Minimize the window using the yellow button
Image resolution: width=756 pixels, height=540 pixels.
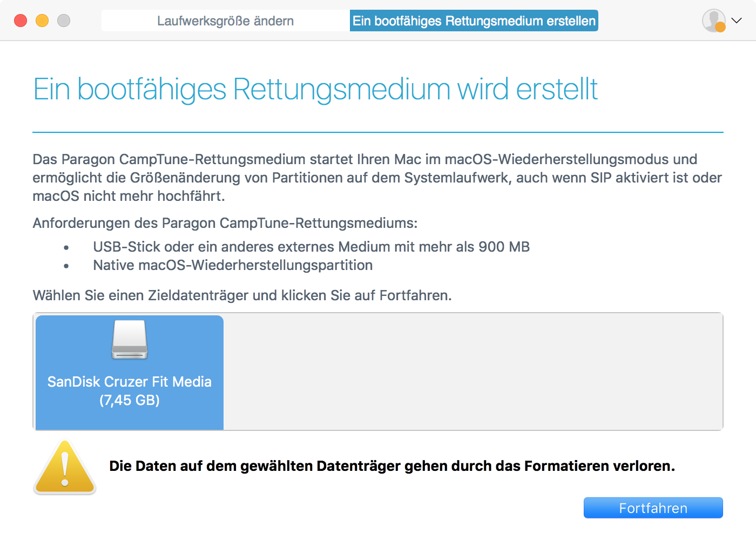coord(42,21)
